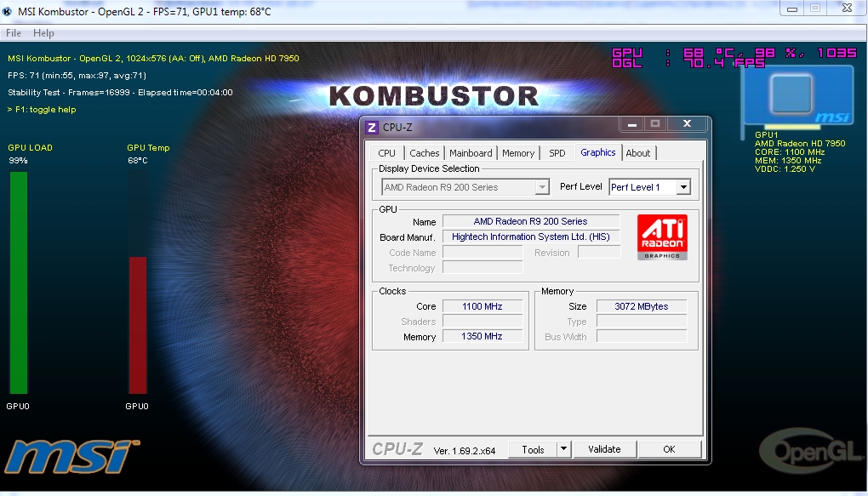Click the empty Bus Width field
868x496 pixels.
point(641,336)
